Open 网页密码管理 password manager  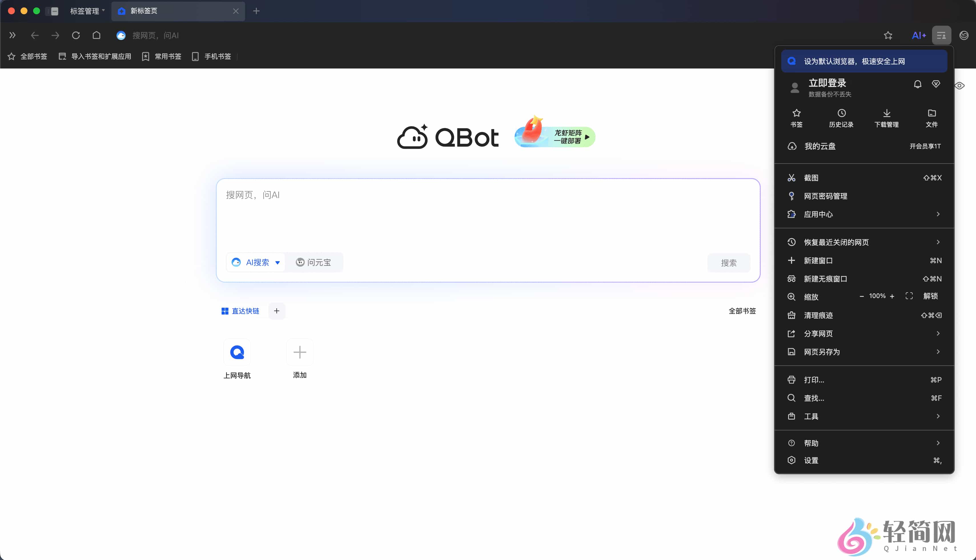(826, 196)
